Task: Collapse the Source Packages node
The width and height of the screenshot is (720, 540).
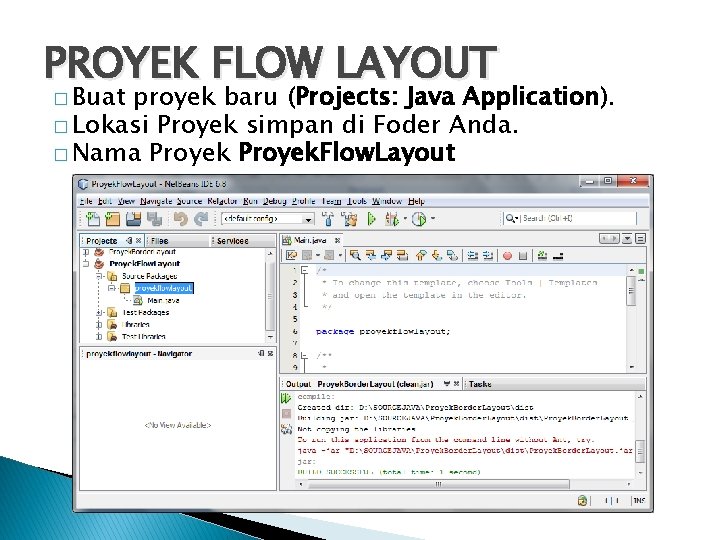Action: point(99,276)
